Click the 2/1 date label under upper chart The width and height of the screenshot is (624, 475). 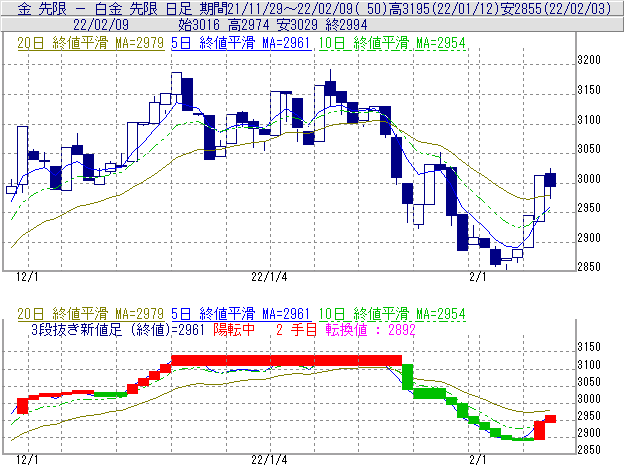tap(478, 276)
